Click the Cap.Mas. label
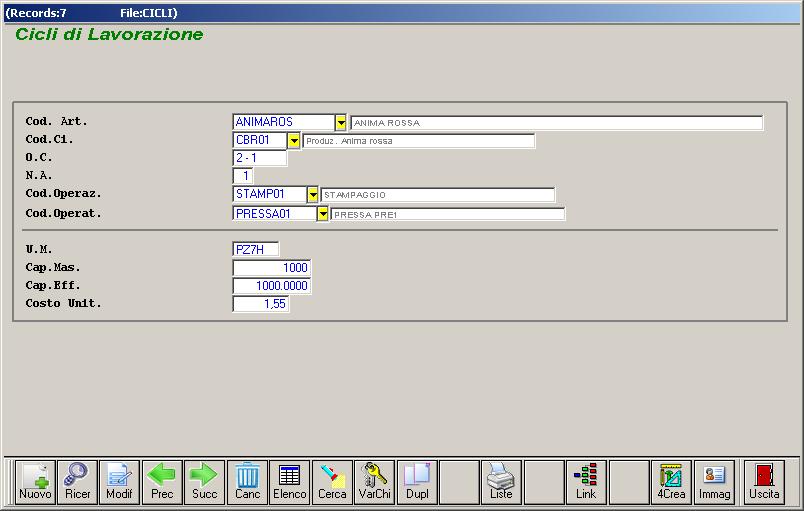Viewport: 804px width, 511px height. tap(53, 268)
